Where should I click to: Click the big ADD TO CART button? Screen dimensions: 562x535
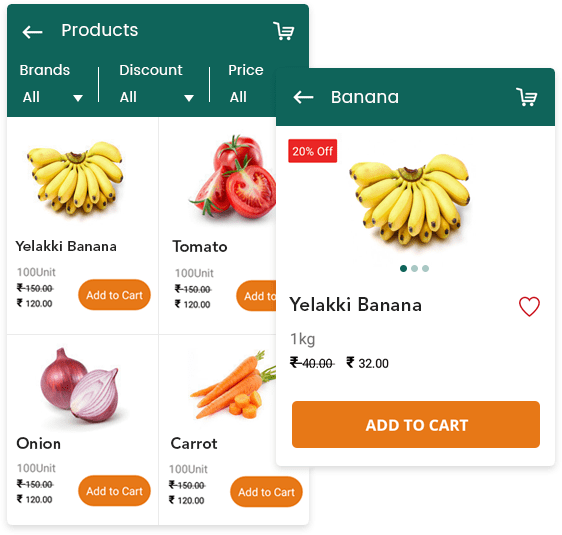pos(416,425)
